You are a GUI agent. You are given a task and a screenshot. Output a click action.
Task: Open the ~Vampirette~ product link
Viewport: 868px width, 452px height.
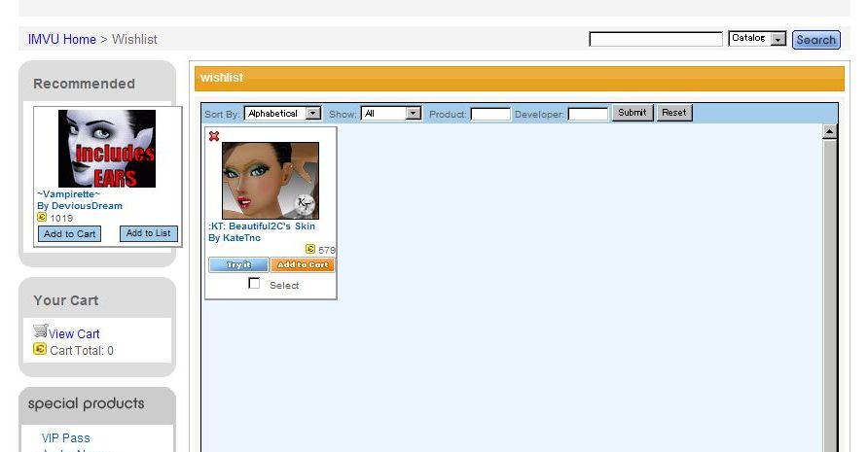(69, 194)
